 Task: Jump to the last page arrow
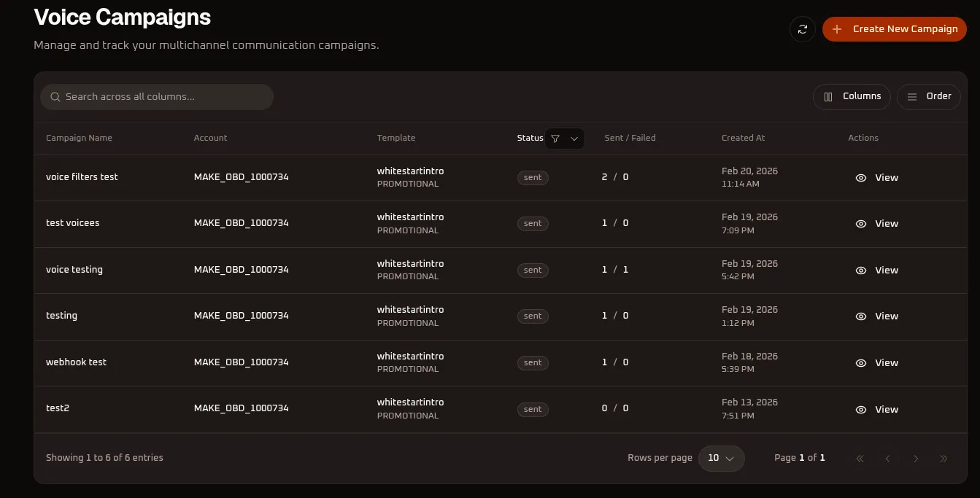(944, 459)
